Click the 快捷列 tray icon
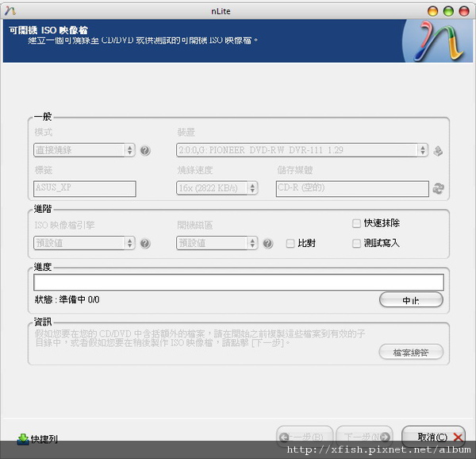The image size is (476, 459). tap(23, 439)
